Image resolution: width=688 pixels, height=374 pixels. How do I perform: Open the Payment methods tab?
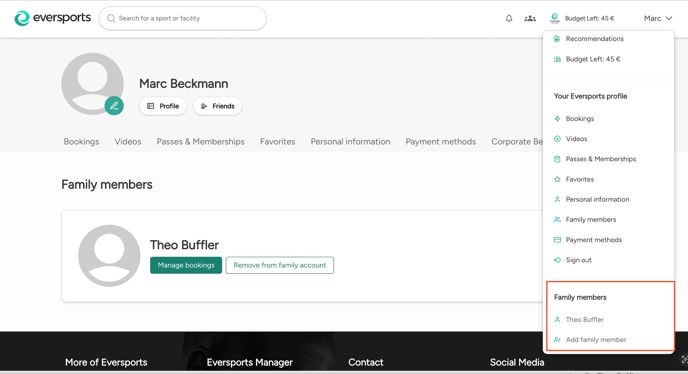441,142
